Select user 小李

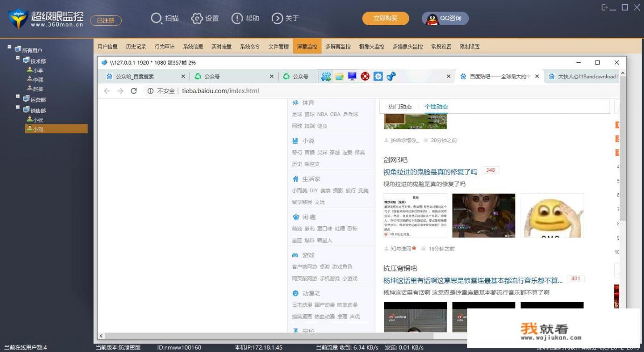click(35, 71)
